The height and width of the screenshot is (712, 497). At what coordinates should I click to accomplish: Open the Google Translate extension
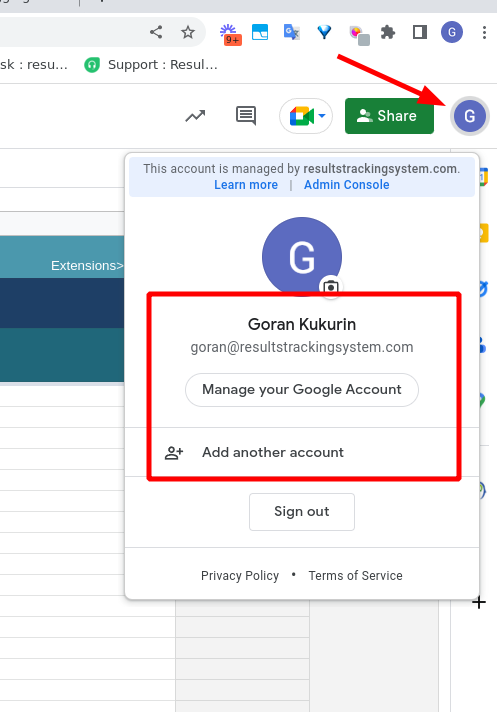point(291,32)
